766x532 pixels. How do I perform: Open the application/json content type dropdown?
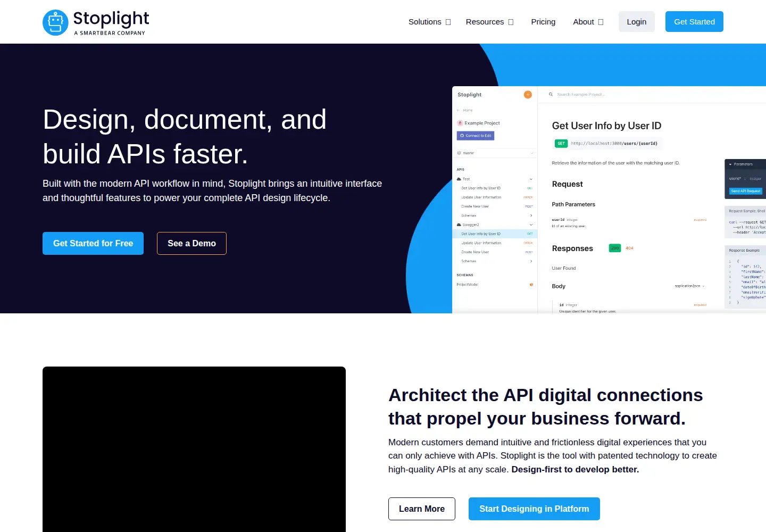689,286
